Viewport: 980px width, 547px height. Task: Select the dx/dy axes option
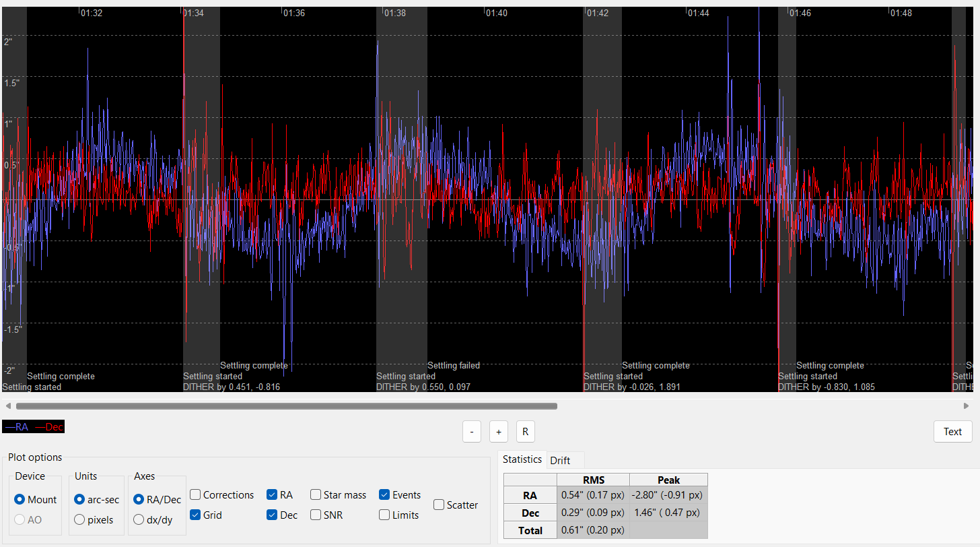139,520
